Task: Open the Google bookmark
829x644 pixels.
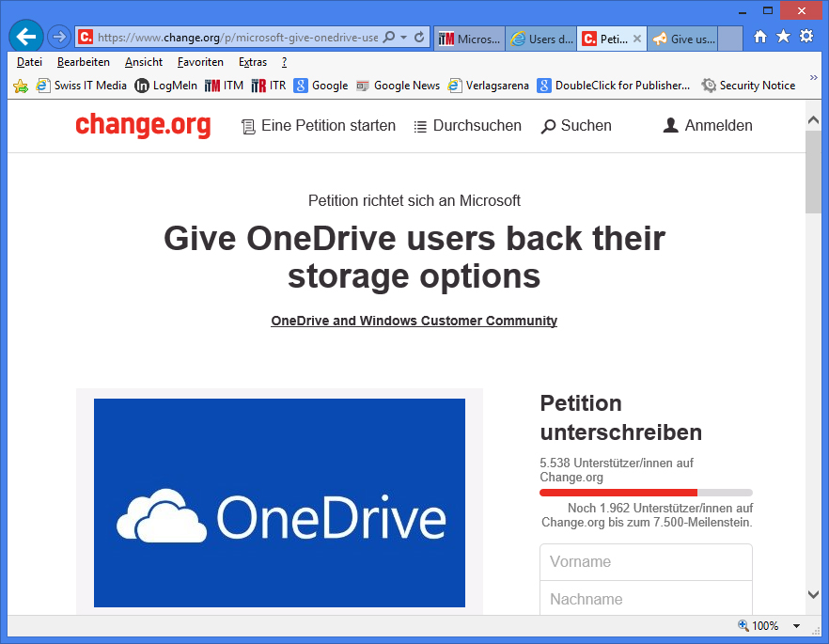Action: coord(321,86)
